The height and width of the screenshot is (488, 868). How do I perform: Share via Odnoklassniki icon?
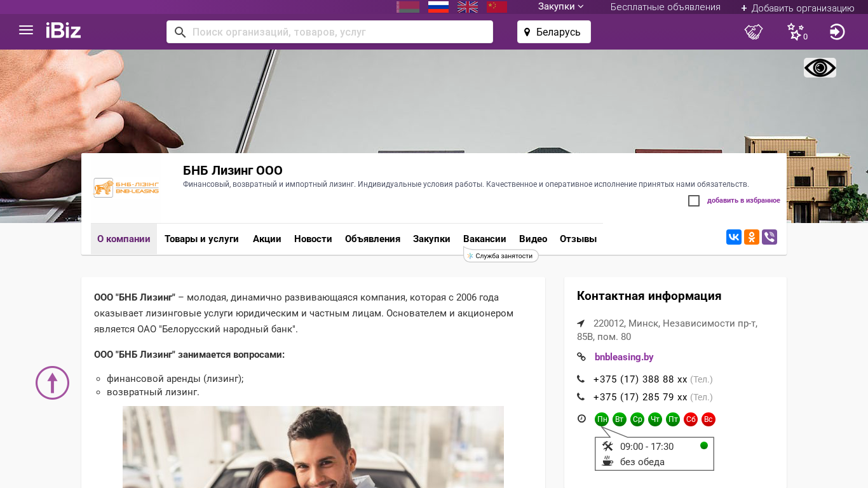coord(752,237)
